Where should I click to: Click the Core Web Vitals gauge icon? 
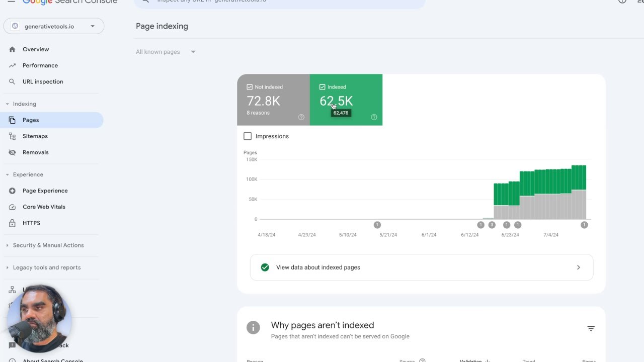(12, 207)
